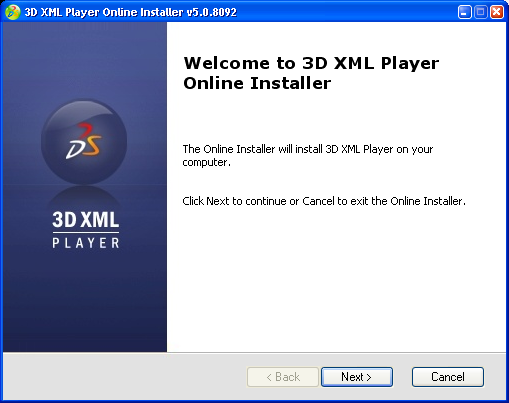Click the Welcome to 3D XML Player heading
This screenshot has height=403, width=509.
coord(311,63)
